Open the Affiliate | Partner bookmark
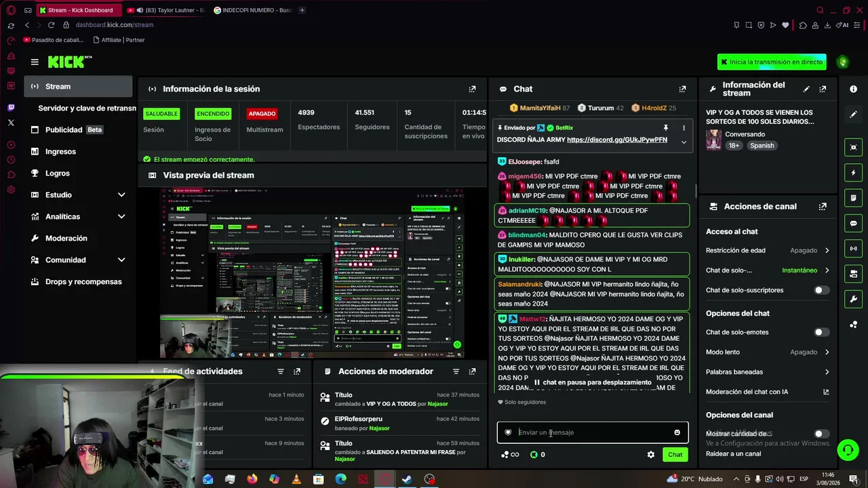Image resolution: width=868 pixels, height=488 pixels. tap(118, 40)
